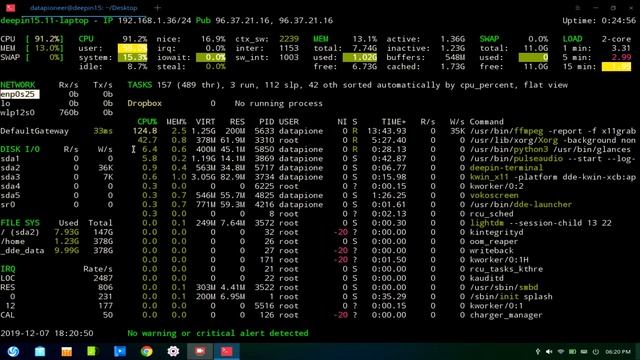Click the 06:20 PM tray clock
The height and width of the screenshot is (360, 640).
tap(618, 351)
